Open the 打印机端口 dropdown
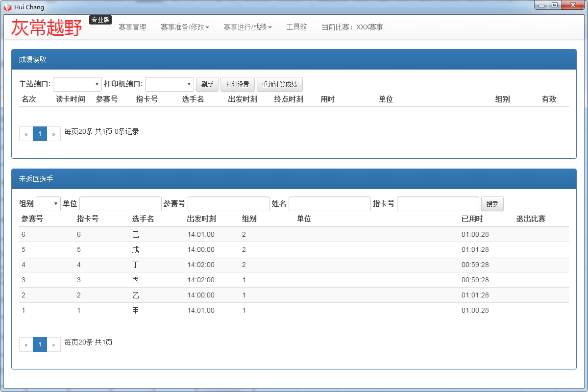The height and width of the screenshot is (392, 588). pyautogui.click(x=170, y=84)
